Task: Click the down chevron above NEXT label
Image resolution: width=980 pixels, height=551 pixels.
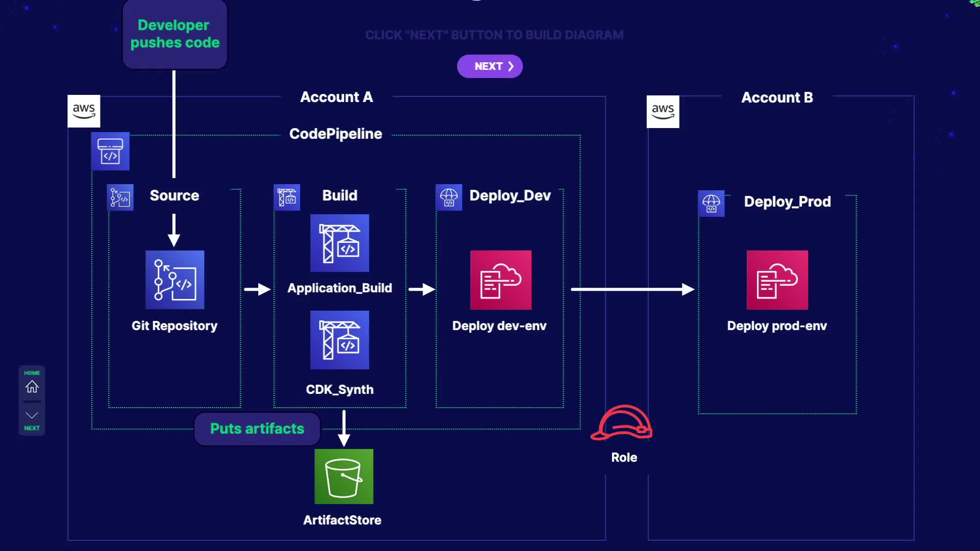Action: tap(32, 415)
